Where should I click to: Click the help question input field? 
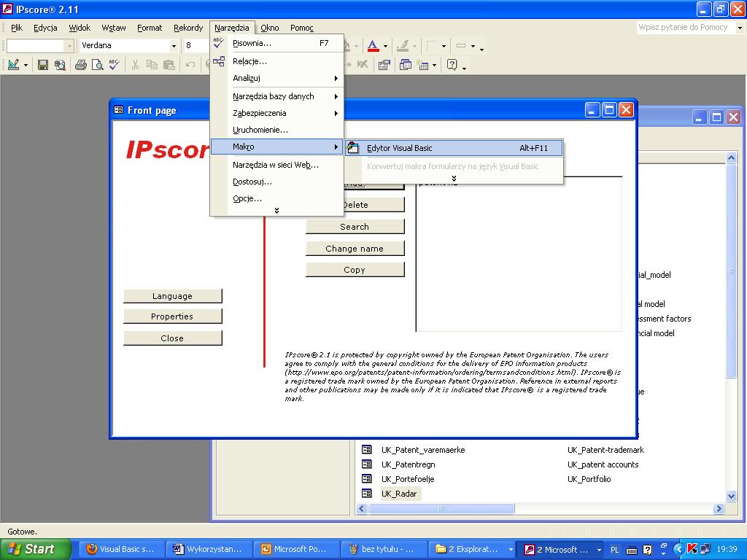pyautogui.click(x=686, y=27)
